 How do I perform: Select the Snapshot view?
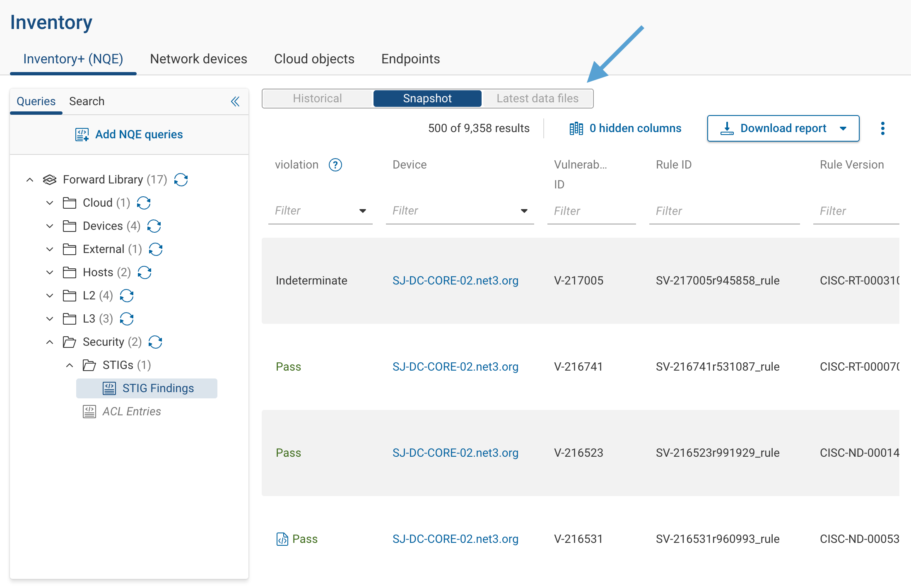coord(427,98)
